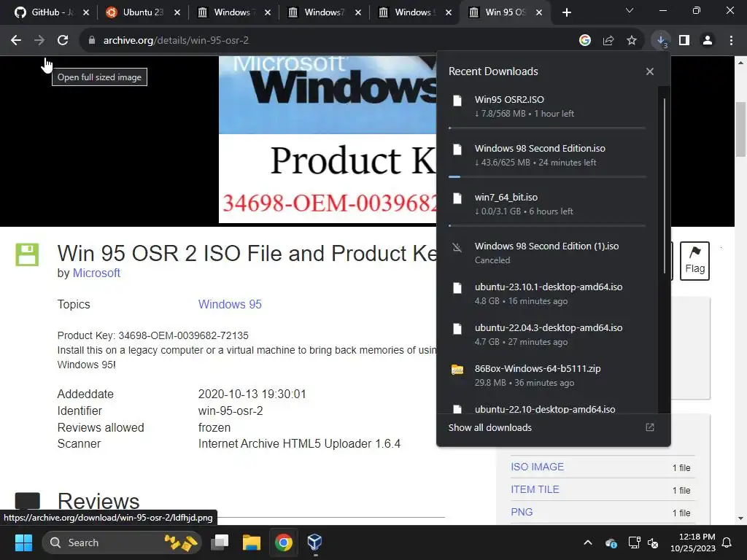Open the Windows Start menu
Image resolution: width=747 pixels, height=560 pixels.
tap(23, 542)
